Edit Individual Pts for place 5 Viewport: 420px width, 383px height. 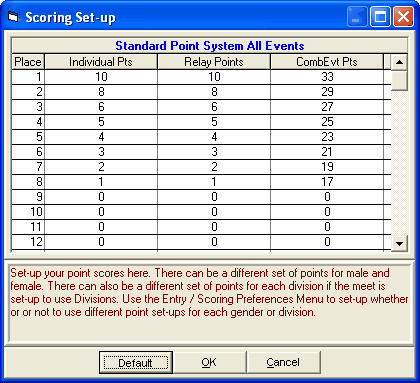[x=101, y=137]
